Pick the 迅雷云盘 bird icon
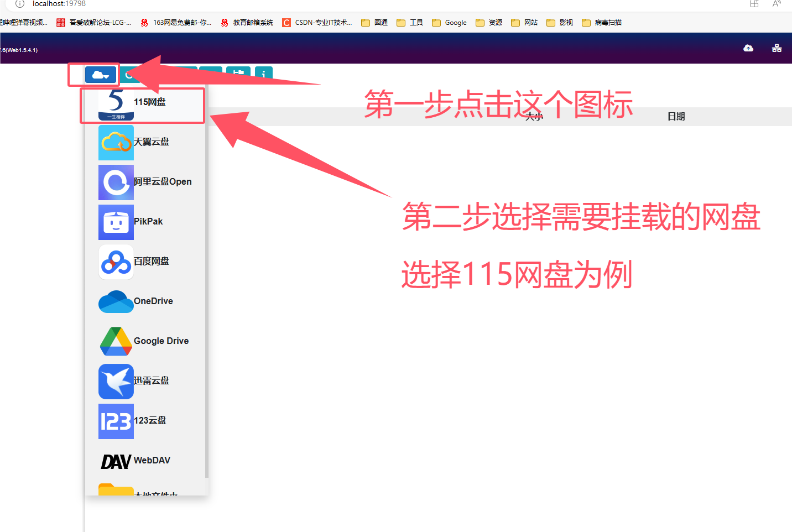Screen dimensions: 792x532 [x=116, y=382]
